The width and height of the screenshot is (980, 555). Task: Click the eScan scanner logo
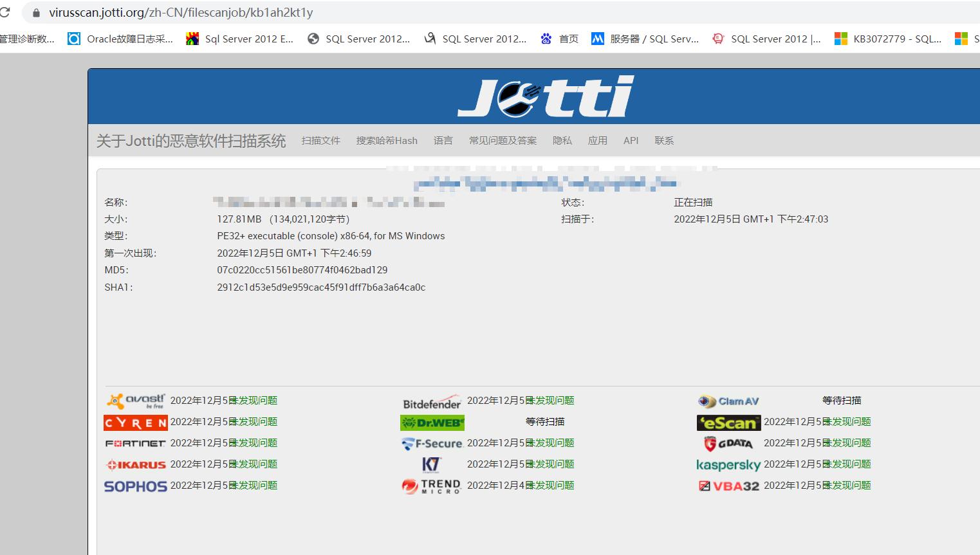pyautogui.click(x=728, y=423)
